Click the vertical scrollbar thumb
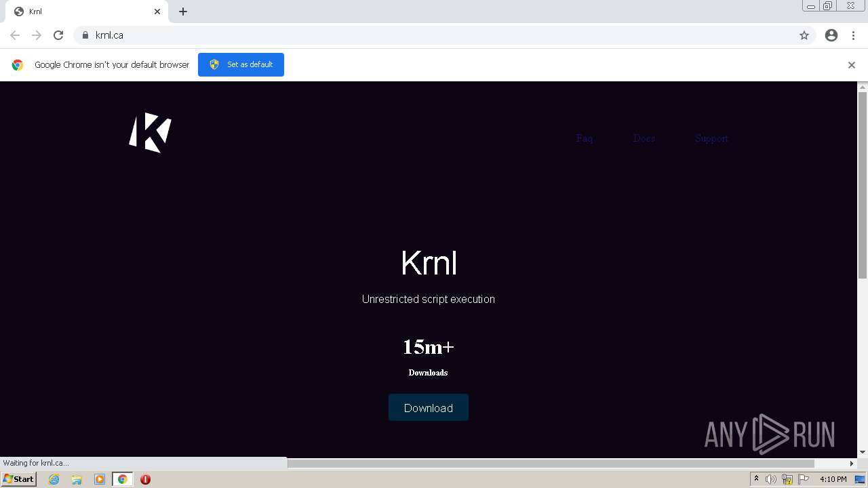868x488 pixels. point(863,184)
